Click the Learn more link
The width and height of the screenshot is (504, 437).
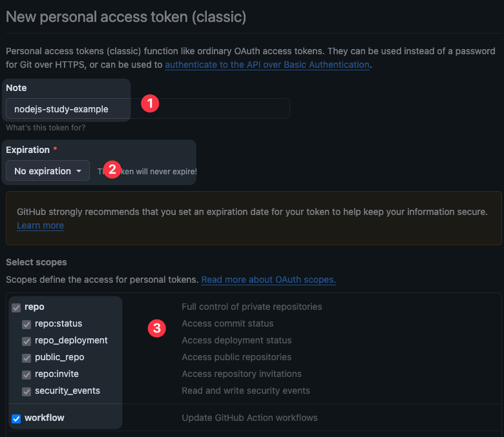coord(40,225)
